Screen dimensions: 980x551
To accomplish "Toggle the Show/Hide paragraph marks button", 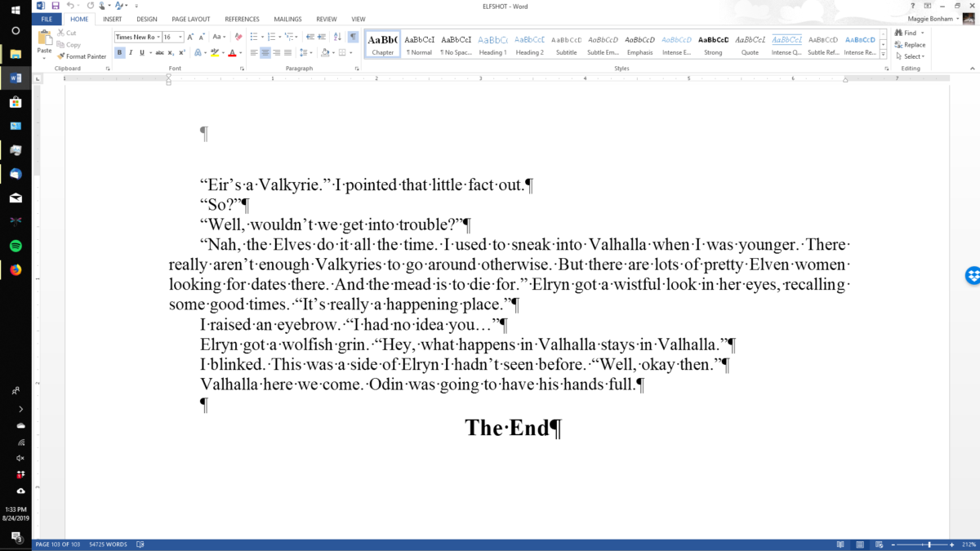I will point(353,37).
